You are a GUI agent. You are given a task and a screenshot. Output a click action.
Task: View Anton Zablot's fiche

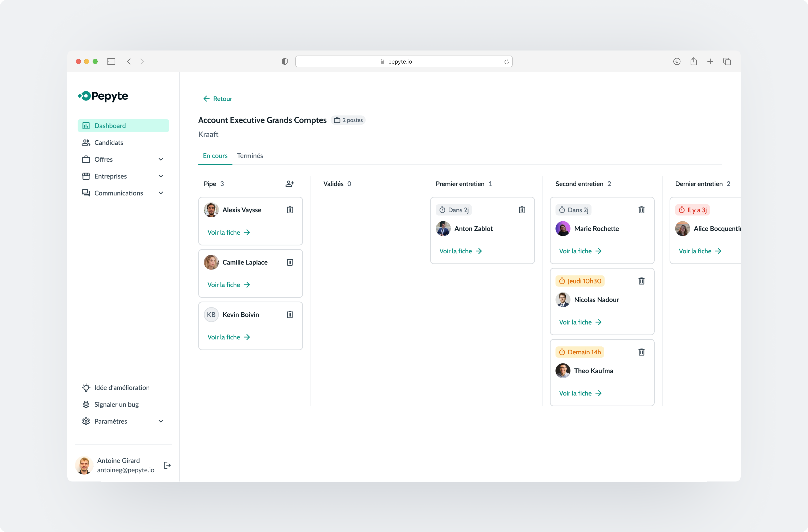(461, 251)
